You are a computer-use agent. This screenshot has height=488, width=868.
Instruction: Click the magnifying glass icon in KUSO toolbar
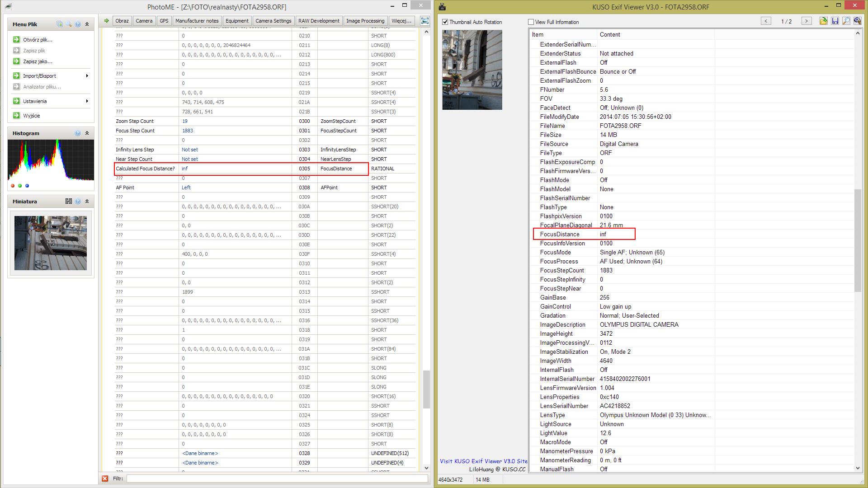click(846, 21)
